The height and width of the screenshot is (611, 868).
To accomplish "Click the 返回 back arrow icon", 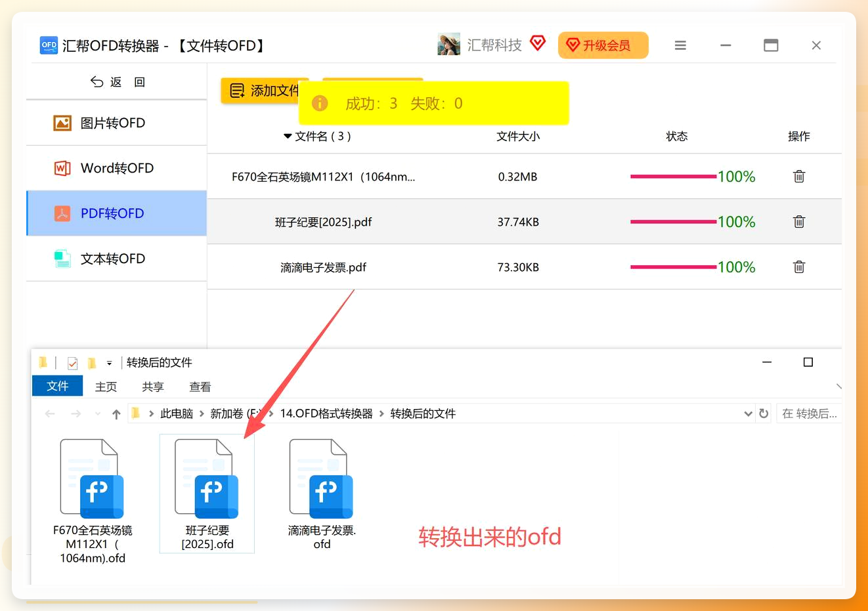I will (97, 82).
